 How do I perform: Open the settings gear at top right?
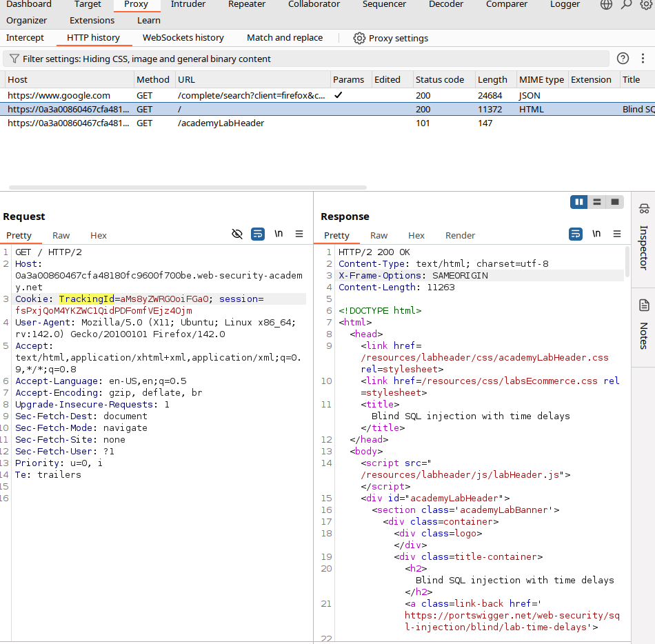(x=646, y=5)
